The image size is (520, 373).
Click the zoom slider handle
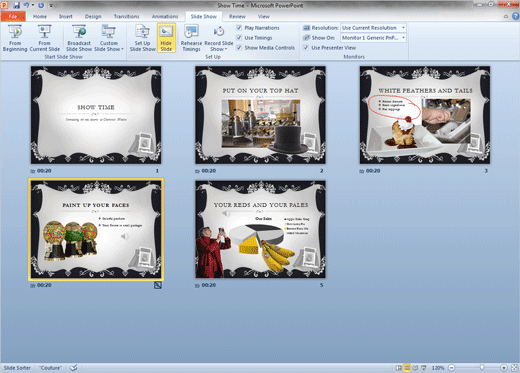tap(482, 367)
